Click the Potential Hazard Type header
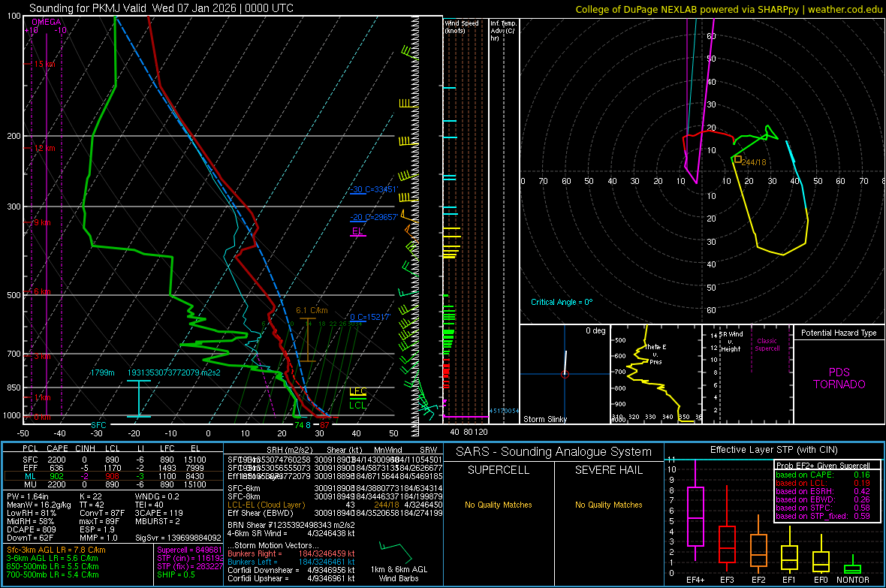Screen dimensions: 886x588 click(x=839, y=333)
